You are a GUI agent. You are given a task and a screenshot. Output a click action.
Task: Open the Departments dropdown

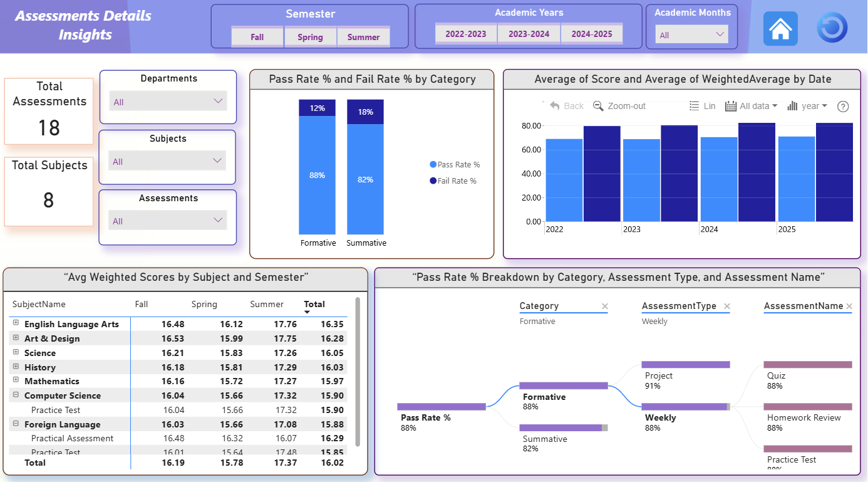pyautogui.click(x=168, y=102)
